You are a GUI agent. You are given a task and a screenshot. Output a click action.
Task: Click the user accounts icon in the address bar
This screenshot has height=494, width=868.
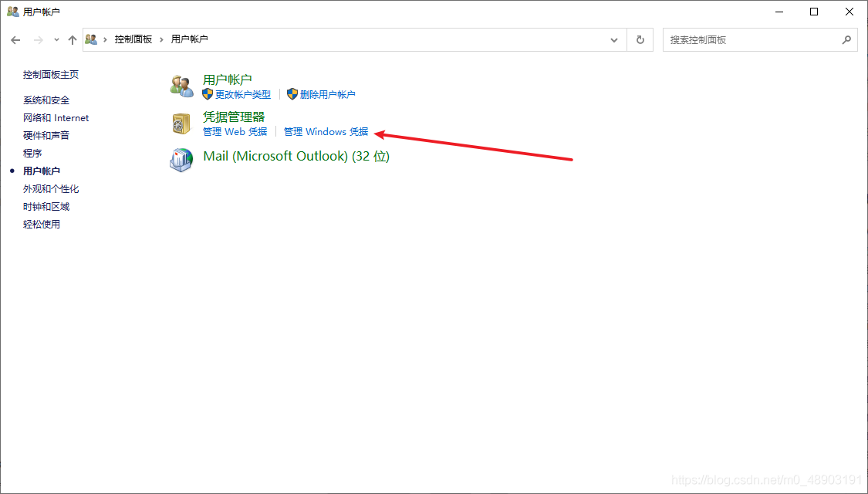[91, 39]
